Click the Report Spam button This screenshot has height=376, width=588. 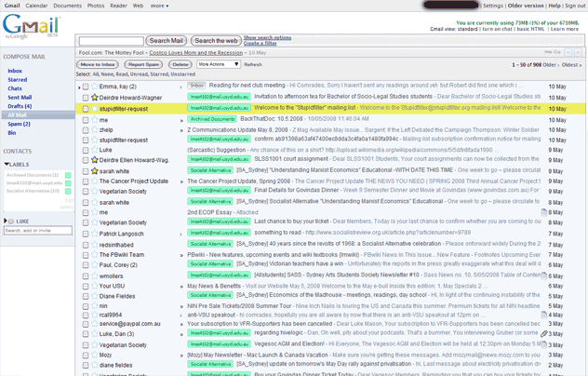143,64
